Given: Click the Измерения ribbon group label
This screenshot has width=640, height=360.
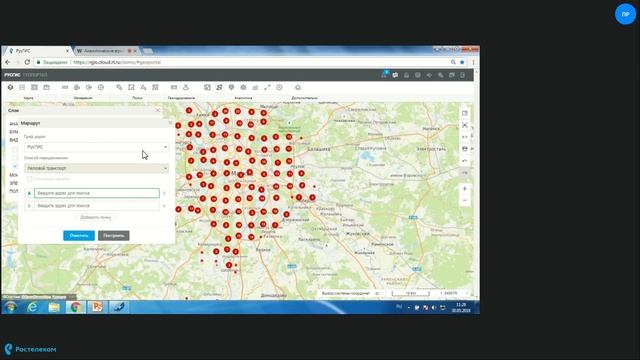Looking at the screenshot, I should (83, 98).
